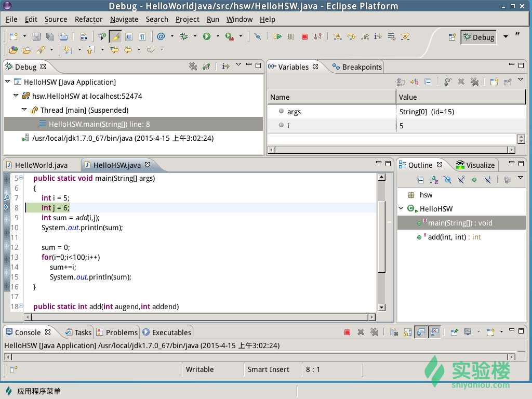Open the 应用程序菜单 applications menu
Viewport: 532px width, 399px height.
point(33,391)
